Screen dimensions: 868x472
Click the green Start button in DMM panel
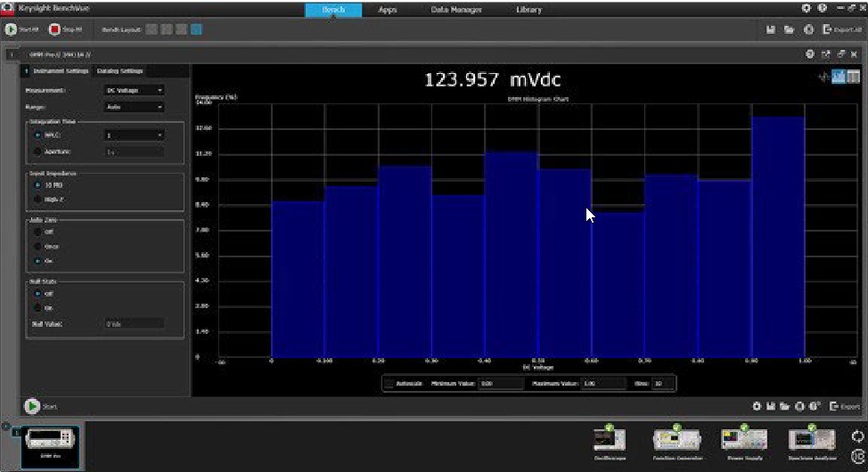tap(32, 406)
